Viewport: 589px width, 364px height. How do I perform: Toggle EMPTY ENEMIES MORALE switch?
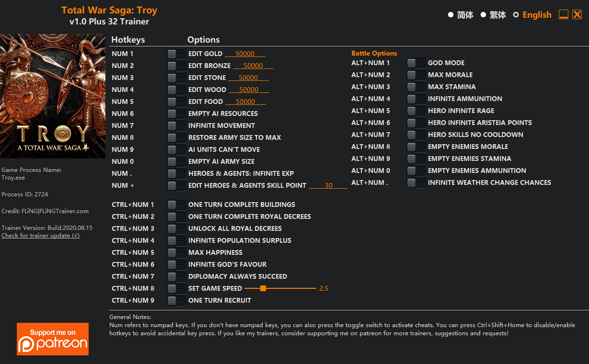point(416,147)
